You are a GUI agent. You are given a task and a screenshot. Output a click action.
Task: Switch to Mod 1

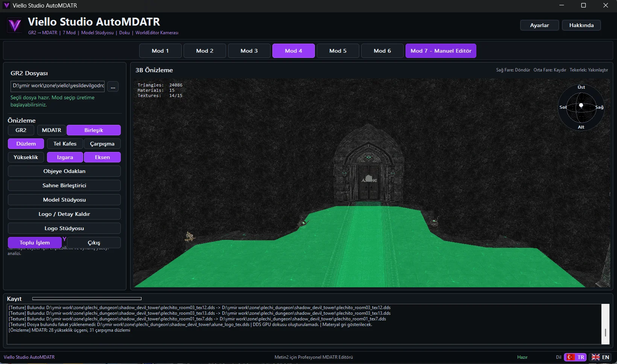[x=160, y=51]
